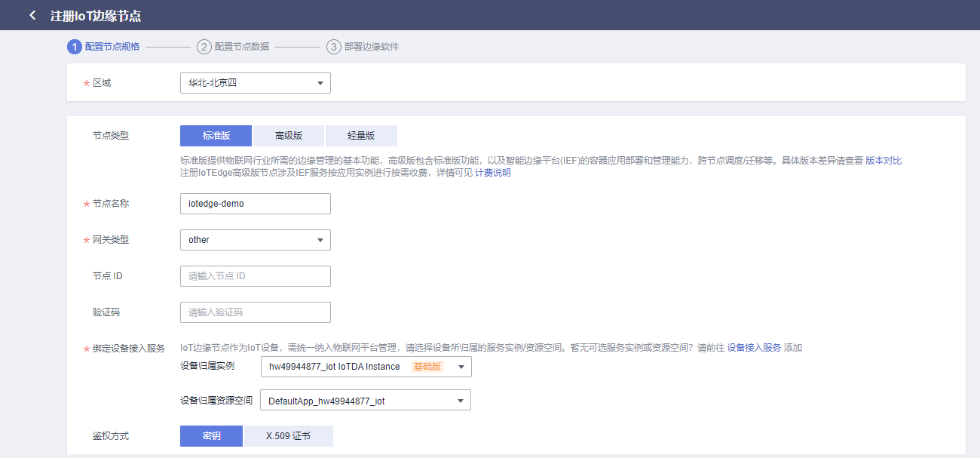The width and height of the screenshot is (980, 458).
Task: Select the 标准版 node type
Action: tap(216, 135)
